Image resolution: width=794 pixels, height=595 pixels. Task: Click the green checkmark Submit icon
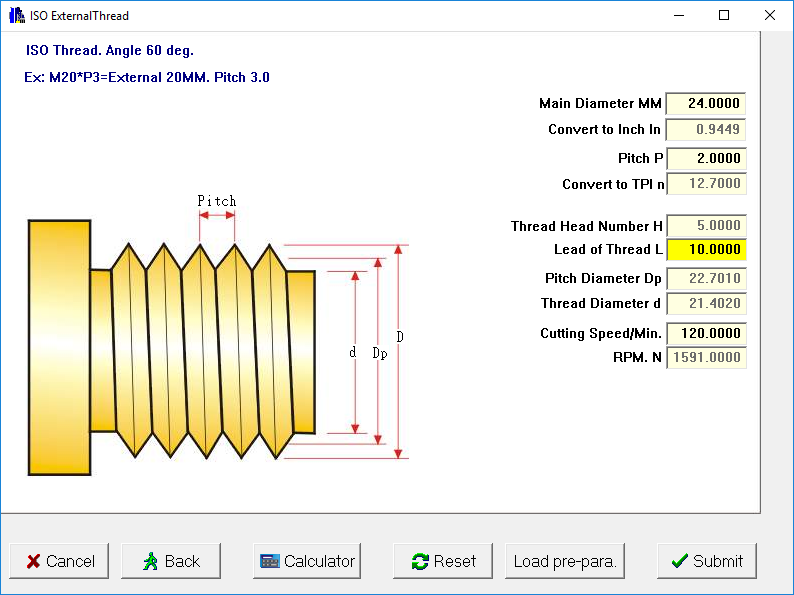click(680, 562)
